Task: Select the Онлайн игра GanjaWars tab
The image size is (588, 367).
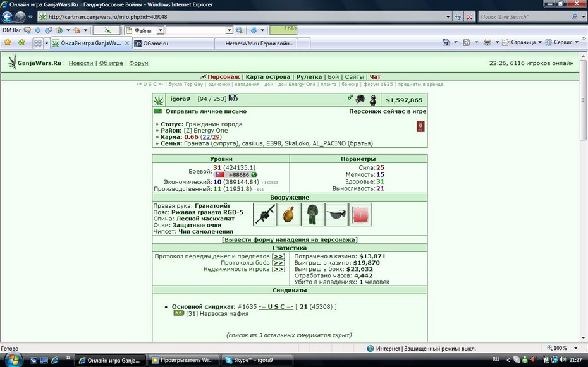Action: point(91,43)
